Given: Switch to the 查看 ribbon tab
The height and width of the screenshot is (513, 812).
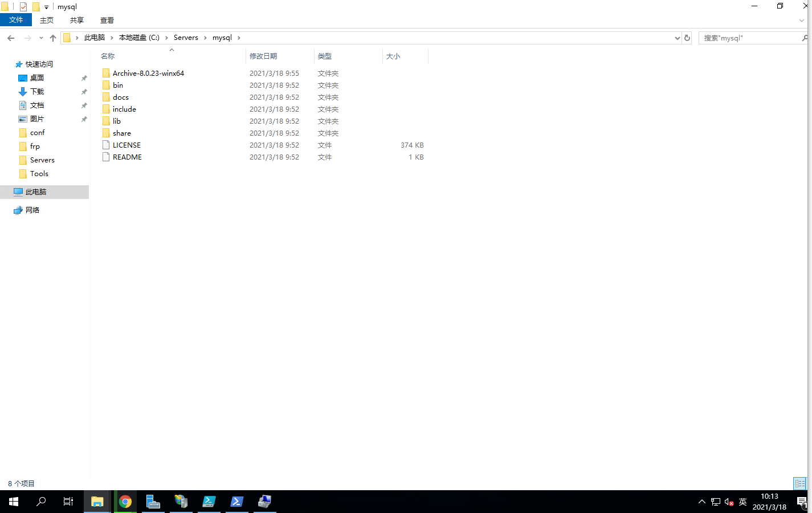Looking at the screenshot, I should 107,19.
